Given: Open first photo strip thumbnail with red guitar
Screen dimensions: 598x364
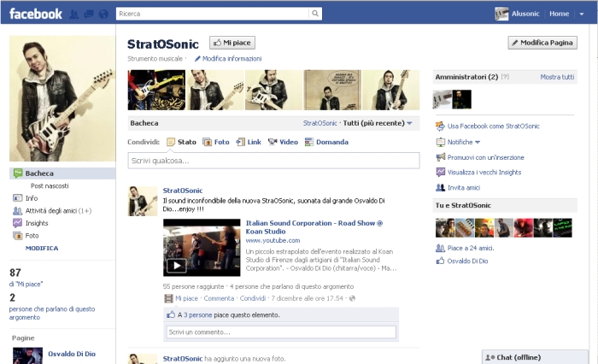Looking at the screenshot, I should pos(156,90).
